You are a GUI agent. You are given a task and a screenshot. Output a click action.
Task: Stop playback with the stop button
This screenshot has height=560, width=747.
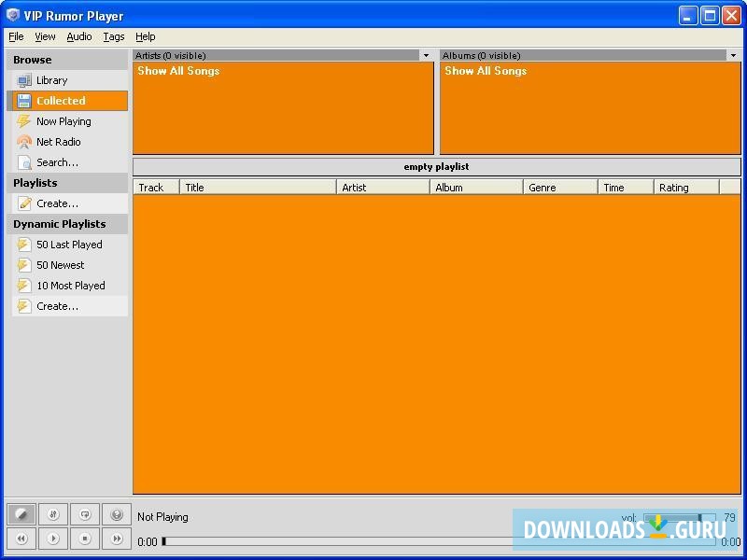85,539
